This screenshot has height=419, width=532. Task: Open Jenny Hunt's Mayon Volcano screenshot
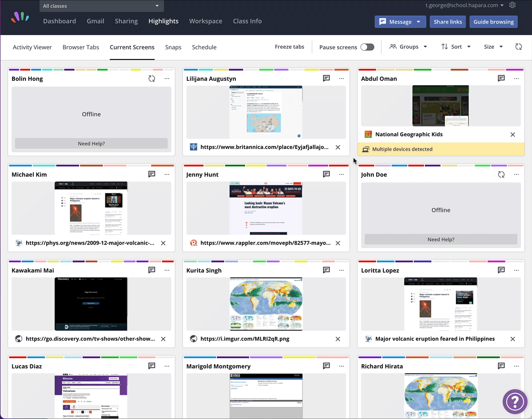(x=266, y=208)
